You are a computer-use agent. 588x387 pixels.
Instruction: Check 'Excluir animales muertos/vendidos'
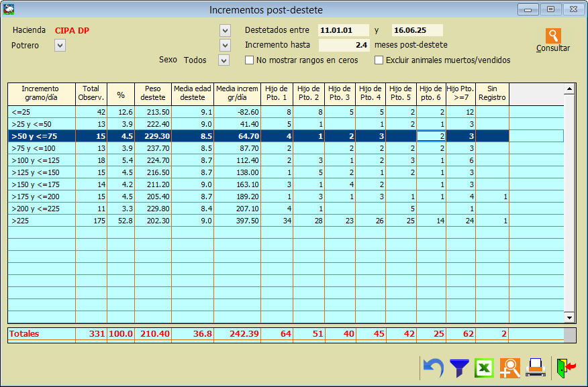coord(379,60)
